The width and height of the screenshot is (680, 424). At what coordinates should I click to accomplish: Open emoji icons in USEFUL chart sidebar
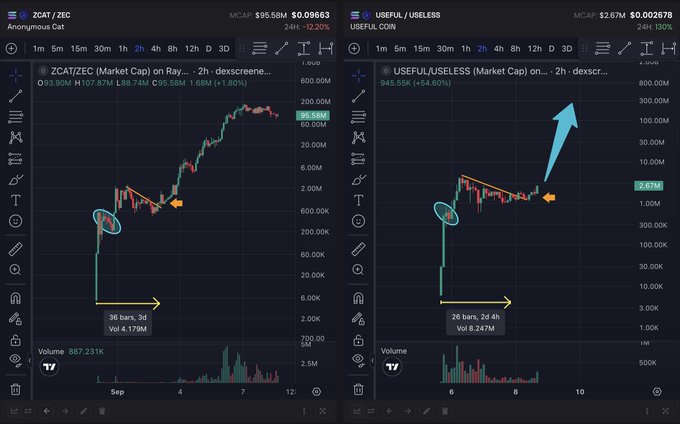coord(358,221)
